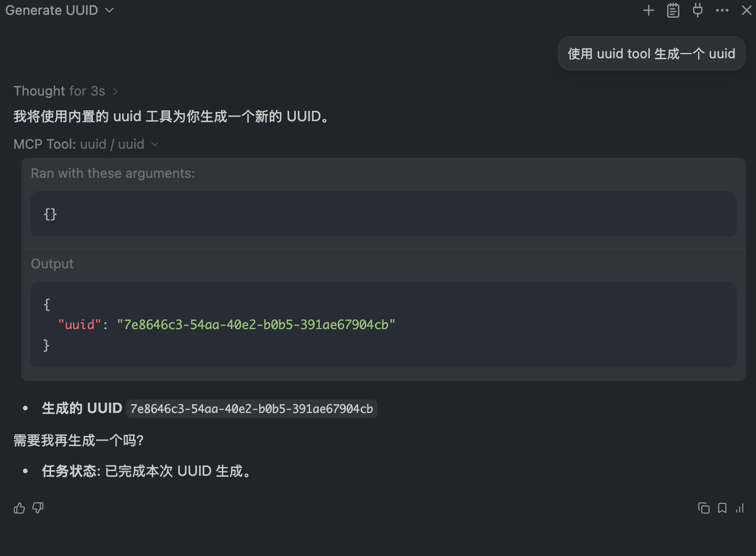Click the 'Ran with these arguments:' label
This screenshot has height=556, width=756.
[x=113, y=173]
